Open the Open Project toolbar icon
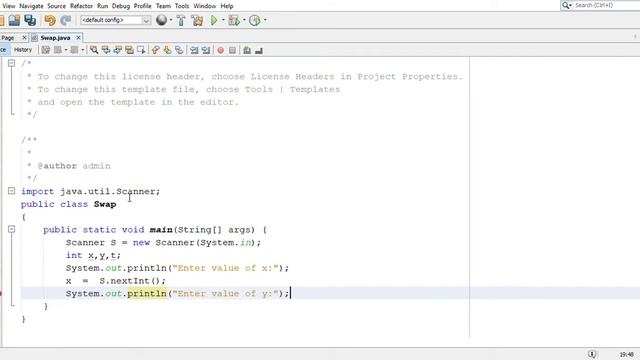Image resolution: width=640 pixels, height=360 pixels. click(14, 20)
